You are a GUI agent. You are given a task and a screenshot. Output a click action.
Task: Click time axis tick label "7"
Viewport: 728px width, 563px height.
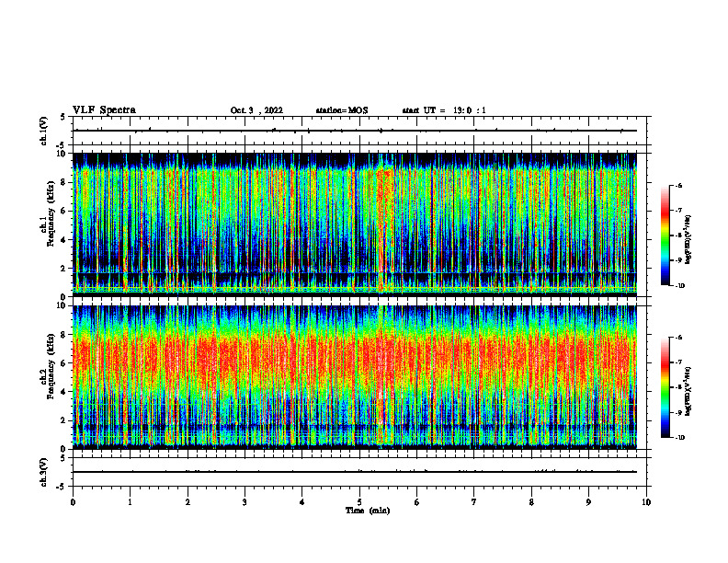474,502
